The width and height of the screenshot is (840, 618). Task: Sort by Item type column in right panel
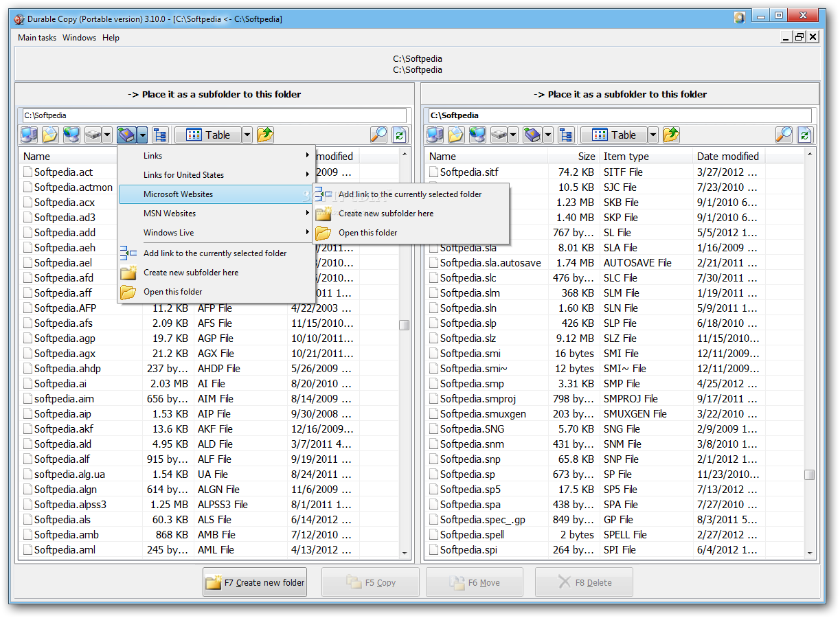tap(646, 157)
